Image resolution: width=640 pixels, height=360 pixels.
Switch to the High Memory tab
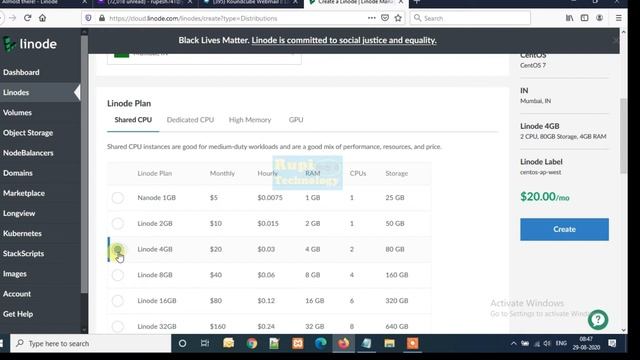point(250,120)
